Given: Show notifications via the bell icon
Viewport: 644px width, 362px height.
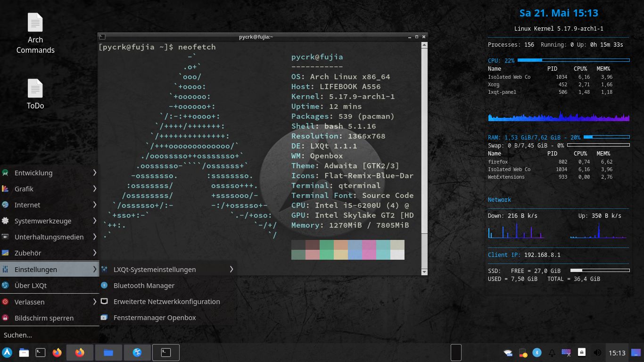Looking at the screenshot, I should point(552,353).
